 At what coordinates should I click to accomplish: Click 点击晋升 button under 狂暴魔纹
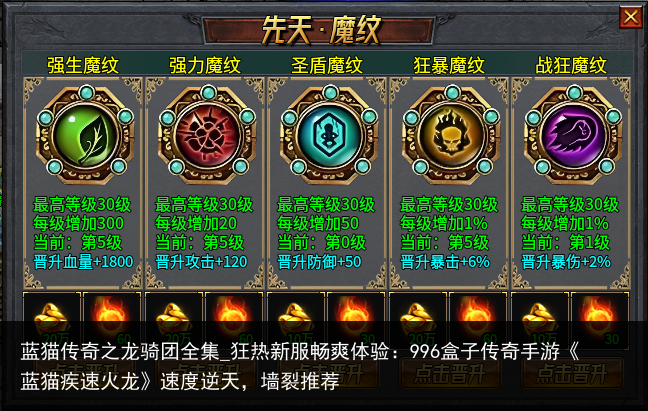450,373
